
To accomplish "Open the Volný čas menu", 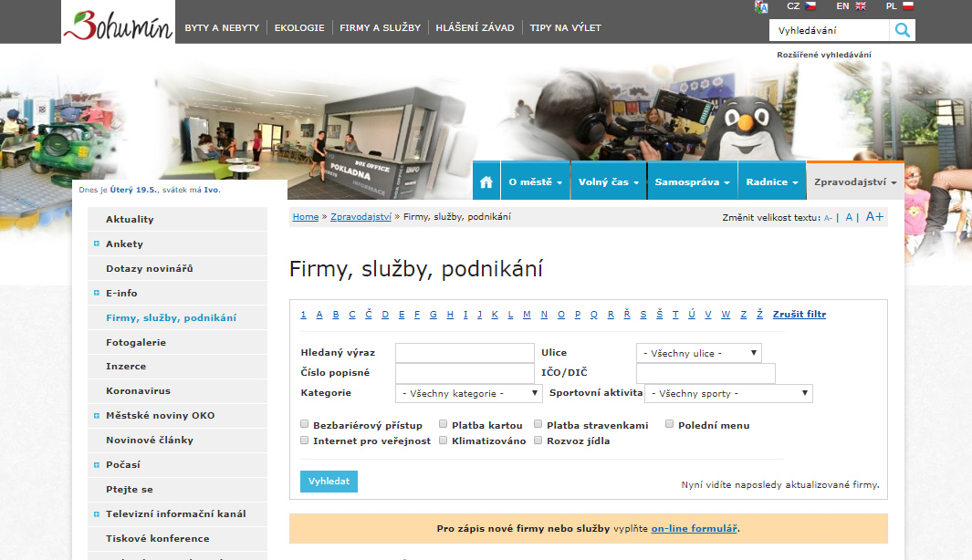I will [608, 181].
